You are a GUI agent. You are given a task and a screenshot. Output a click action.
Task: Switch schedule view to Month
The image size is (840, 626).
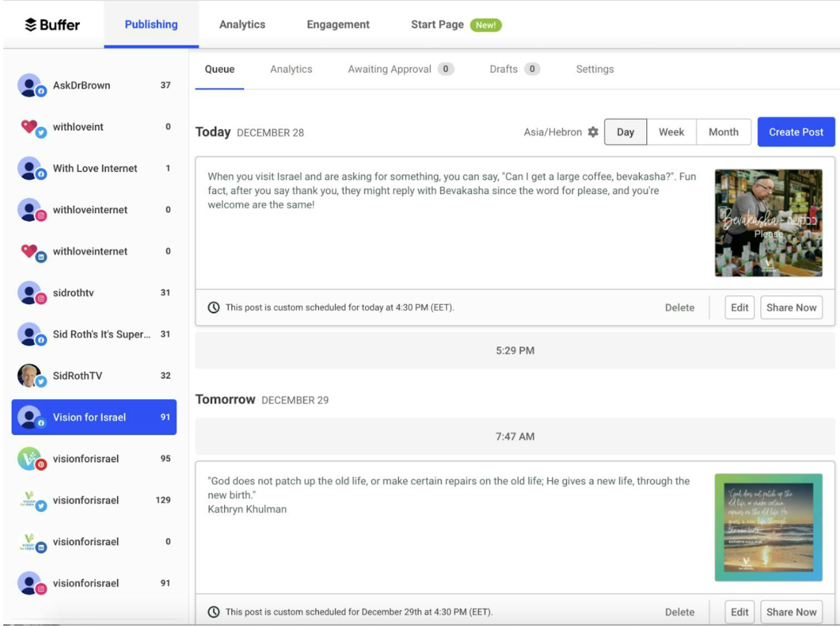click(723, 132)
